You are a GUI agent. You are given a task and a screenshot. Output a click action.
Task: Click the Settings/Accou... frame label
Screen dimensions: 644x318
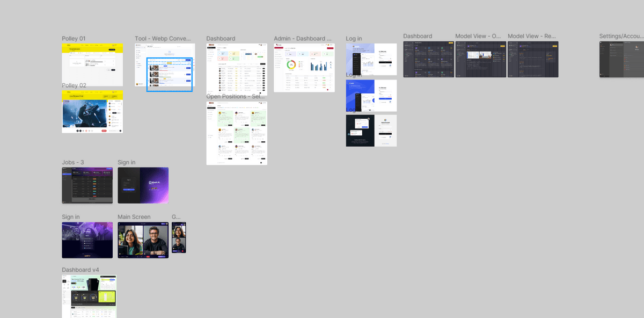click(621, 37)
